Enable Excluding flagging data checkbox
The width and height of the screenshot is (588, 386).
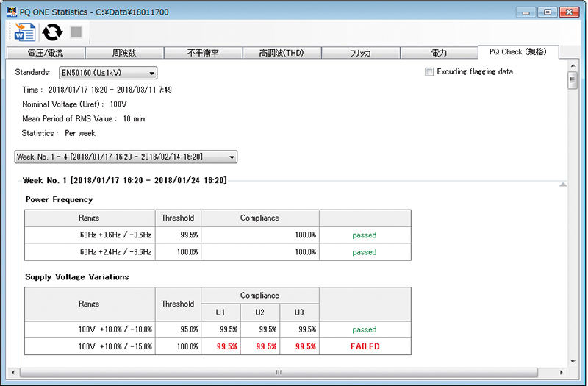429,72
